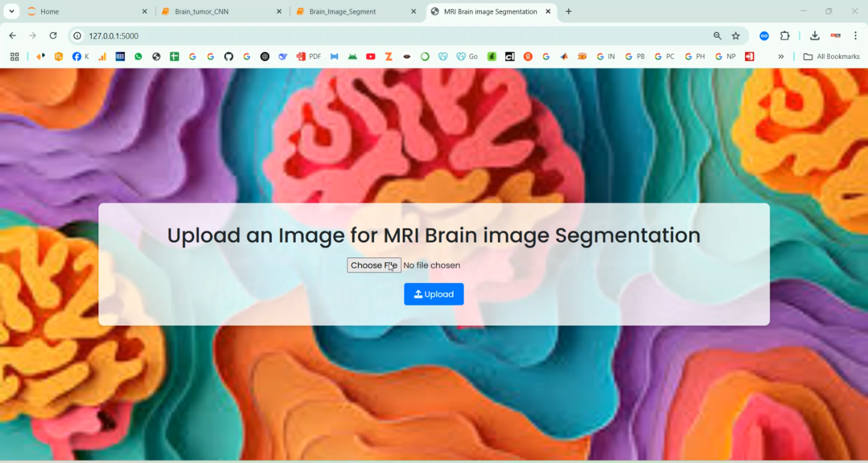Viewport: 868px width, 463px height.
Task: Open the orange Z bookmark
Action: 389,57
